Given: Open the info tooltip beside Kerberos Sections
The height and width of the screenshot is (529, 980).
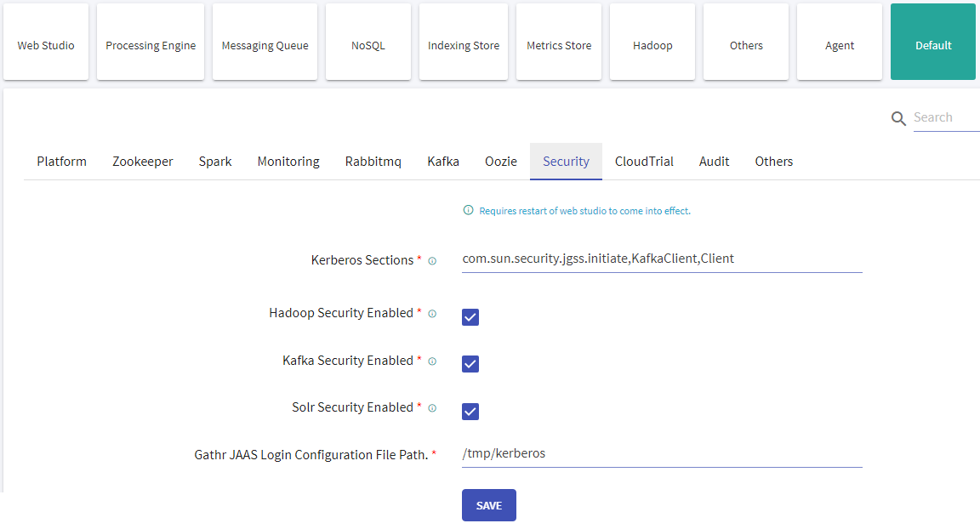Looking at the screenshot, I should (433, 261).
